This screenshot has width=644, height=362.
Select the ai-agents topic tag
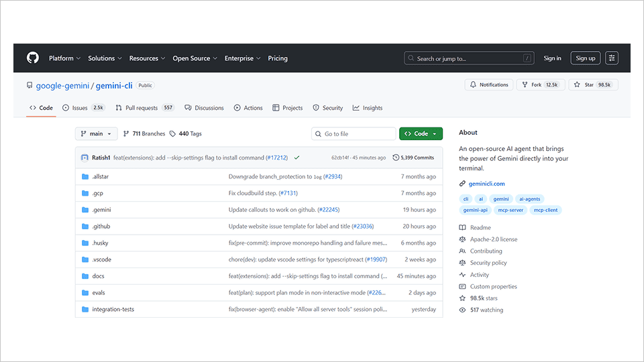[530, 198]
